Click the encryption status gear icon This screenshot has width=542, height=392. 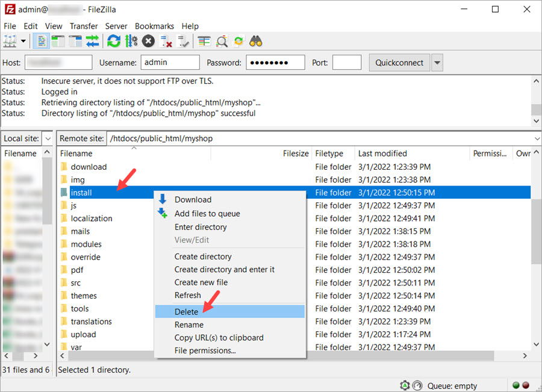(405, 385)
